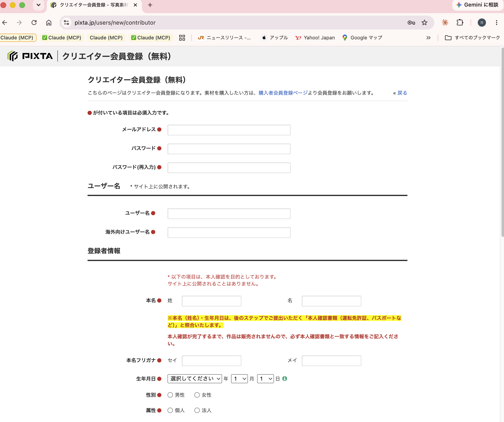Focus the パスワード(再入力) field
Screen dimensions: 504x422
click(x=229, y=168)
